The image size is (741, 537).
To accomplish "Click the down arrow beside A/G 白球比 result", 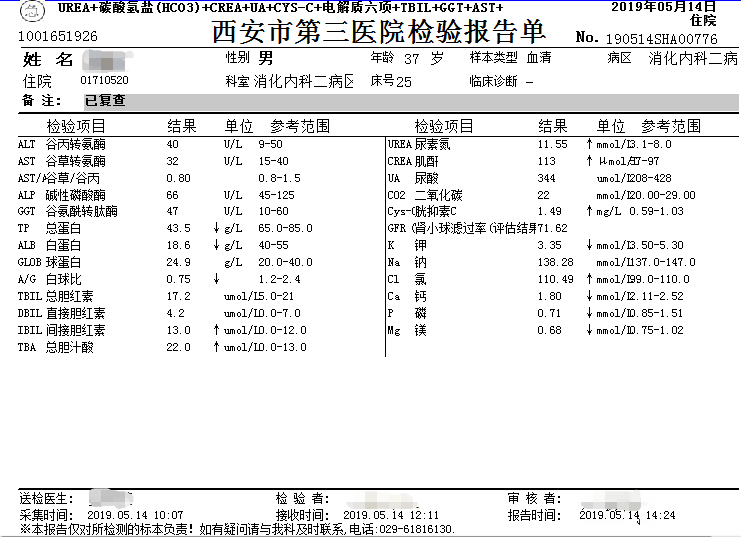I will (x=216, y=279).
